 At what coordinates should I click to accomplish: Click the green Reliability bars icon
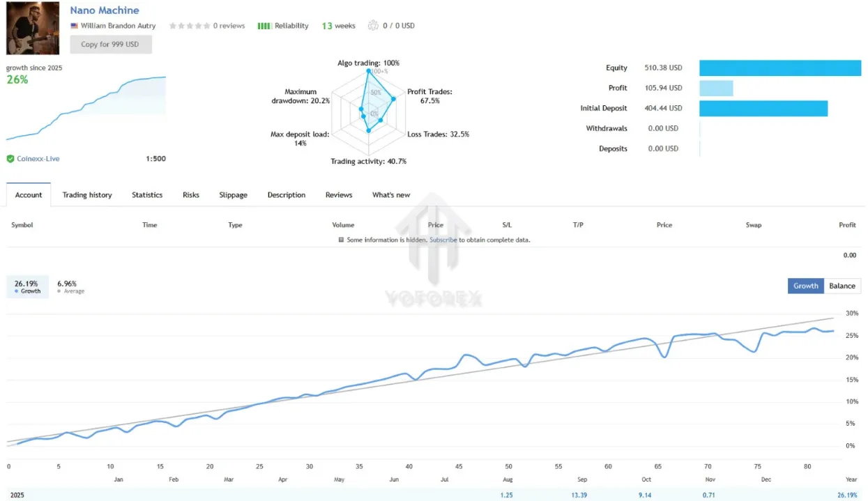coord(264,26)
